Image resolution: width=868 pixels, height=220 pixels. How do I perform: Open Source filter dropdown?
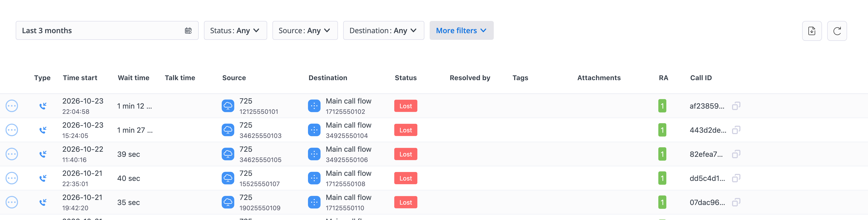tap(305, 31)
